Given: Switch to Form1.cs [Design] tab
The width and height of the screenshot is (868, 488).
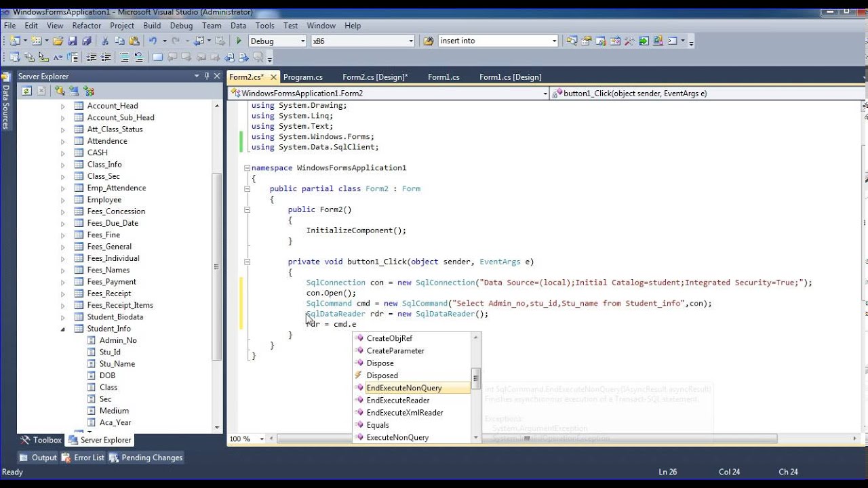Looking at the screenshot, I should point(510,77).
